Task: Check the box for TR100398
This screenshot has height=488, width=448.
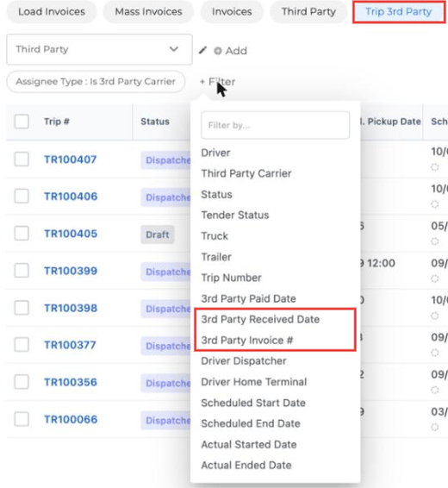Action: click(22, 308)
